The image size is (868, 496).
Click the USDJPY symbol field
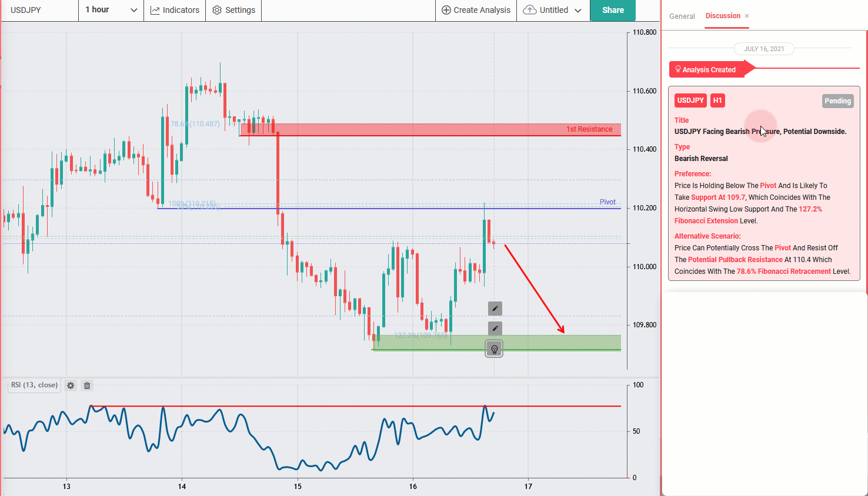click(39, 10)
